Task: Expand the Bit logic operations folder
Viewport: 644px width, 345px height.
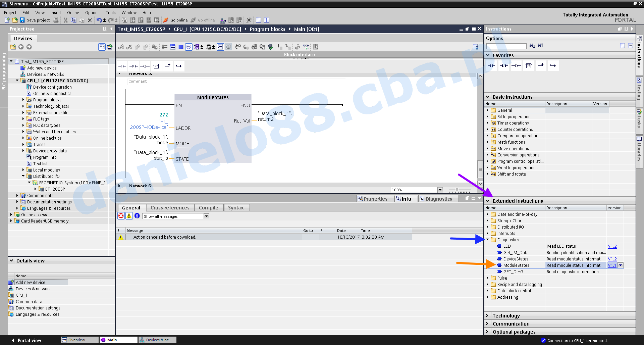Action: pyautogui.click(x=487, y=116)
